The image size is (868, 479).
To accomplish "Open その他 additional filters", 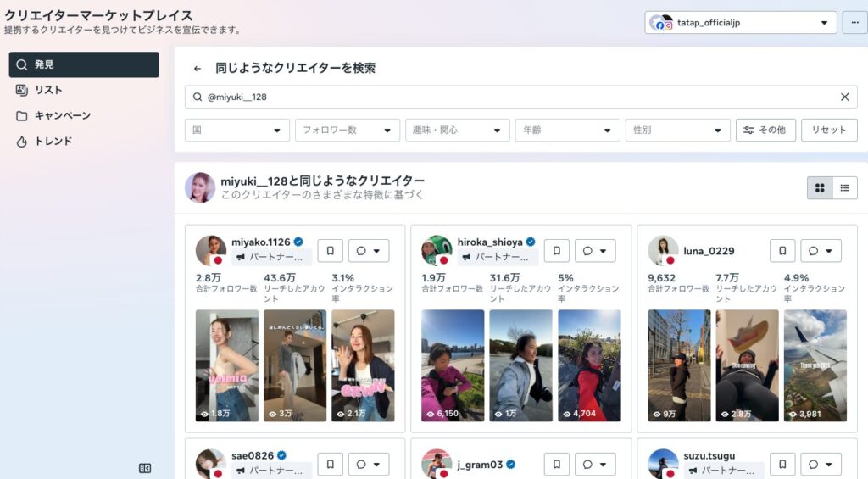I will 765,130.
